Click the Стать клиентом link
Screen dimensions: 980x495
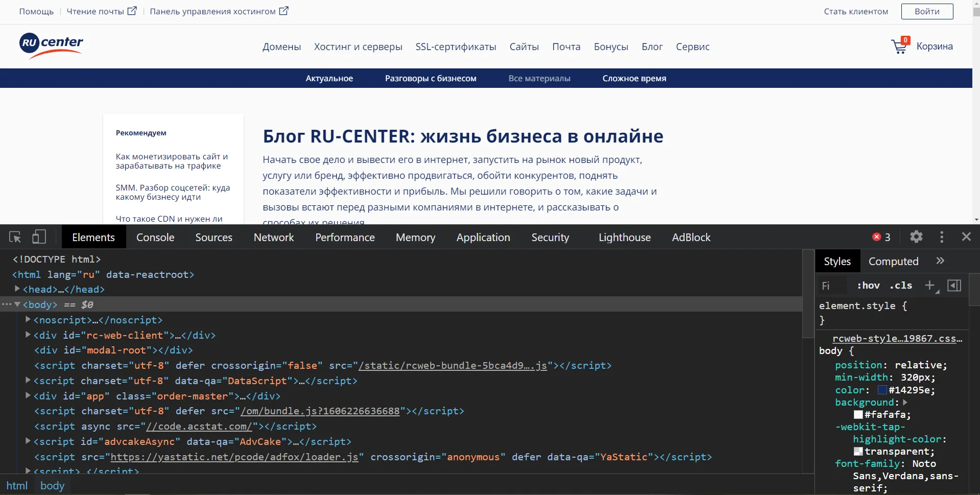[x=856, y=11]
